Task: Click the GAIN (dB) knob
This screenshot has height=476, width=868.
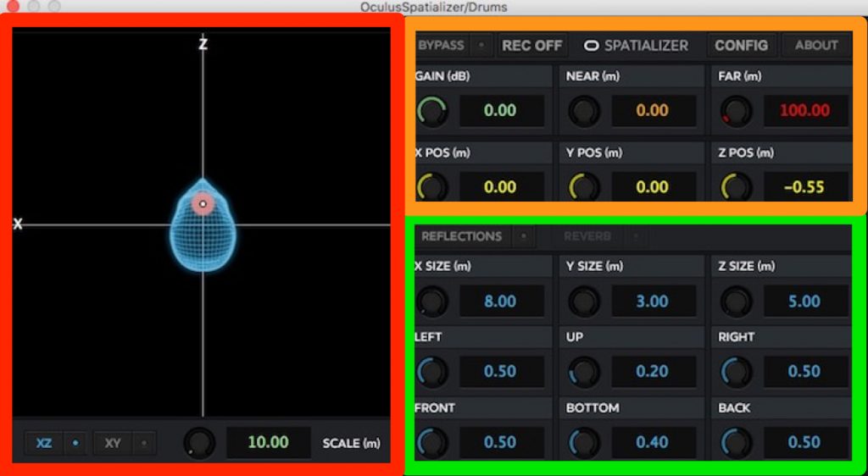Action: 432,111
